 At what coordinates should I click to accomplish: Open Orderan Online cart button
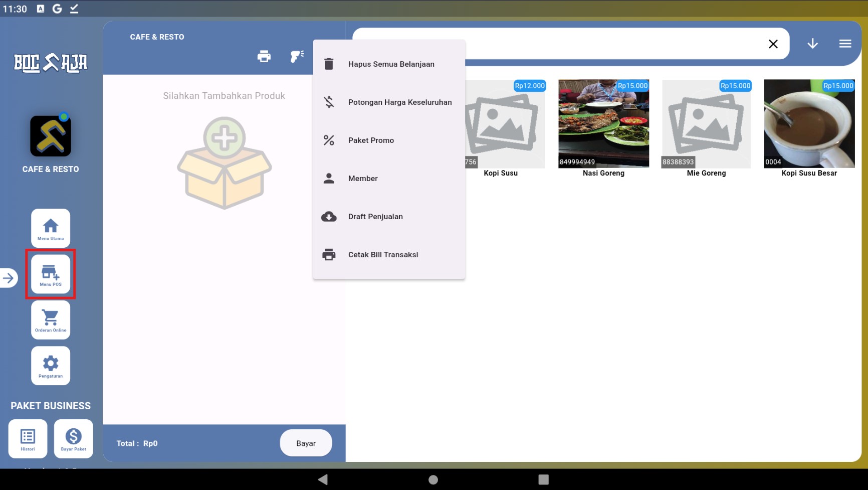click(51, 320)
